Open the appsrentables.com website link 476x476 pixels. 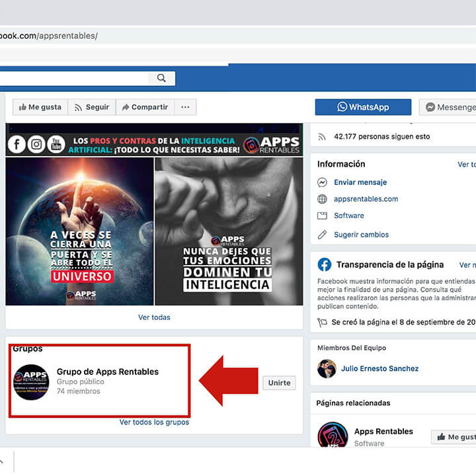pyautogui.click(x=366, y=199)
